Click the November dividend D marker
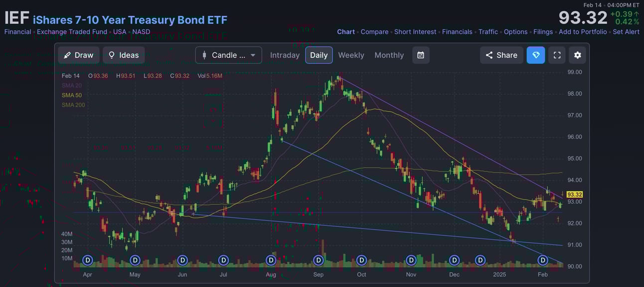Viewport: 644px width, 287px height. (411, 260)
